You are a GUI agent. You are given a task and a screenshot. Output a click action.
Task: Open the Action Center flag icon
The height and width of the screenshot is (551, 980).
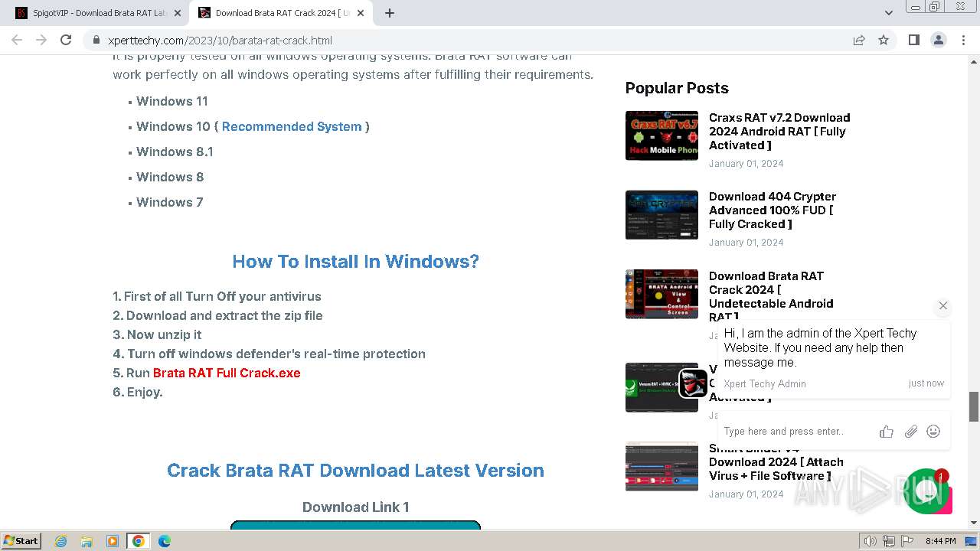click(x=906, y=541)
